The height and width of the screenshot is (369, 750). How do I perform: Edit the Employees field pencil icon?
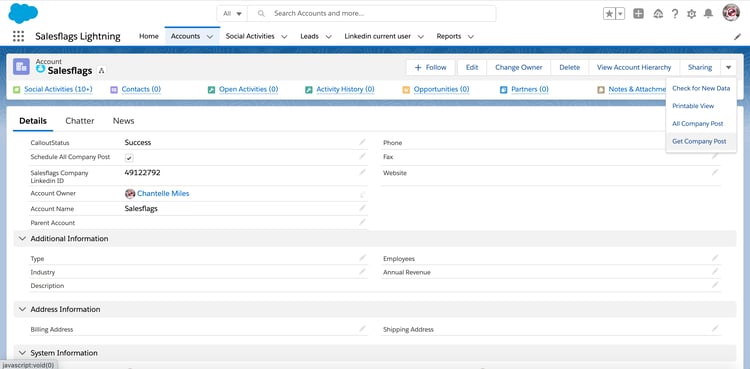coord(715,258)
